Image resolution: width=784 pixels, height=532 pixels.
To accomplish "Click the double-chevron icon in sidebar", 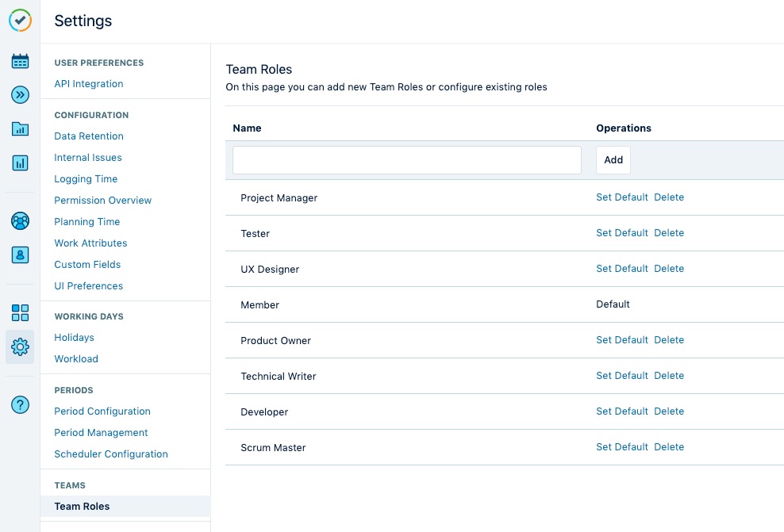I will pos(21,95).
